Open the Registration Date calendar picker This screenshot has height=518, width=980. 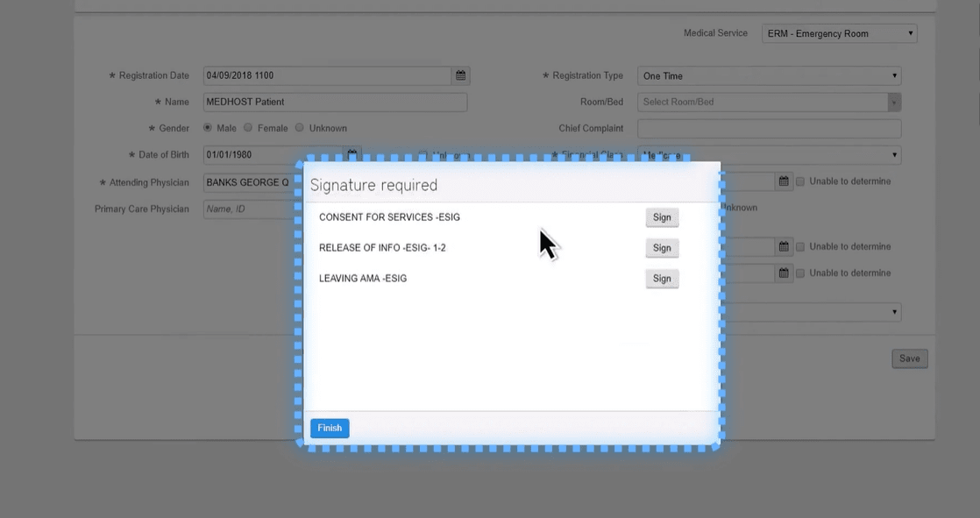(459, 75)
